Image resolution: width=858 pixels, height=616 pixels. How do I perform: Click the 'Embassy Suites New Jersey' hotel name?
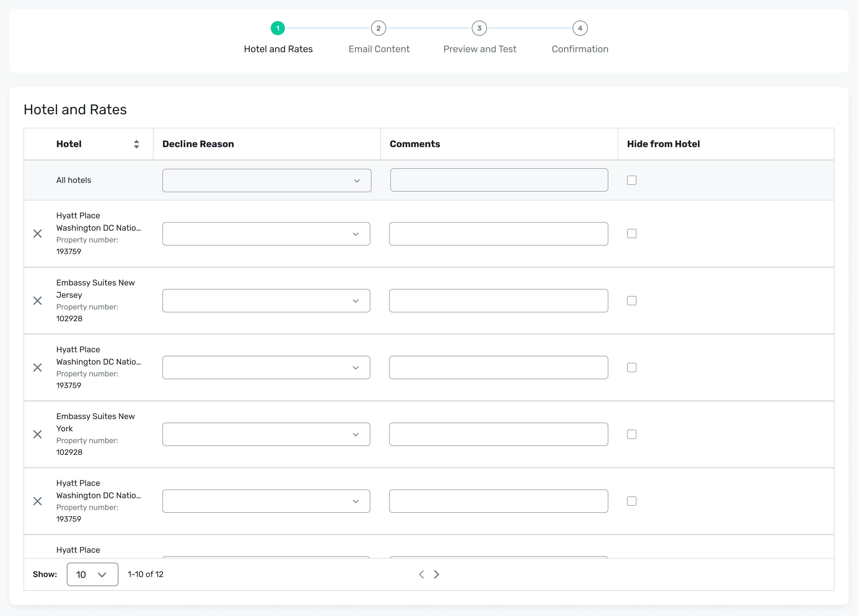(x=95, y=289)
